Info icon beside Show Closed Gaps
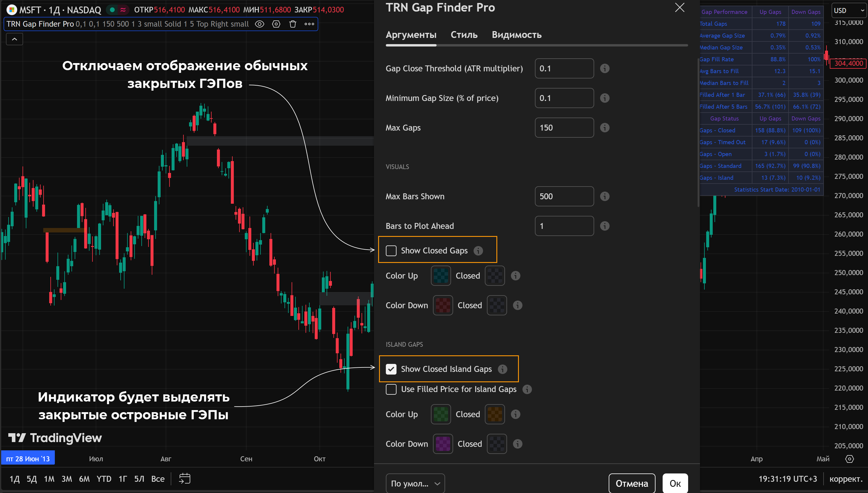The image size is (868, 493). tap(478, 250)
